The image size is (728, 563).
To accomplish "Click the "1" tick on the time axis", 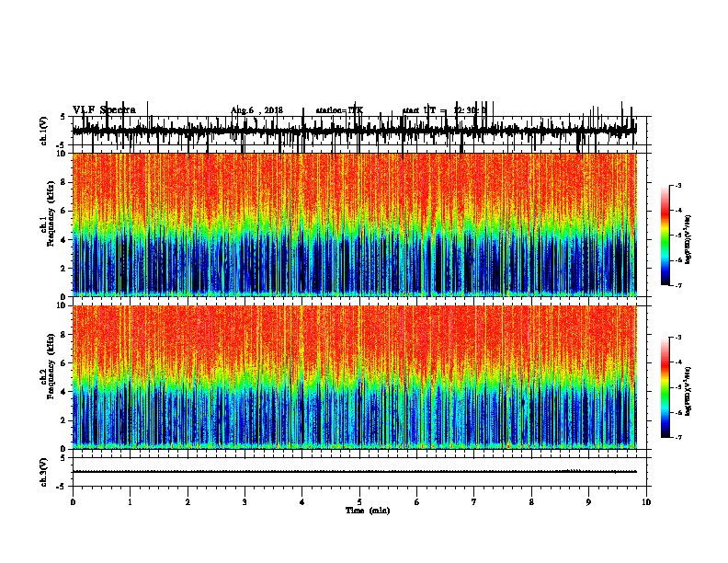I will pyautogui.click(x=130, y=502).
